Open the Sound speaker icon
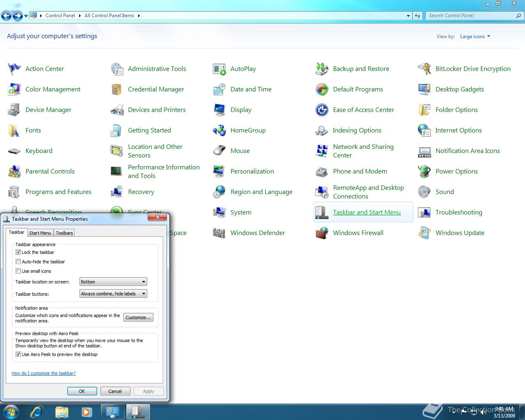525x420 pixels. click(x=425, y=192)
